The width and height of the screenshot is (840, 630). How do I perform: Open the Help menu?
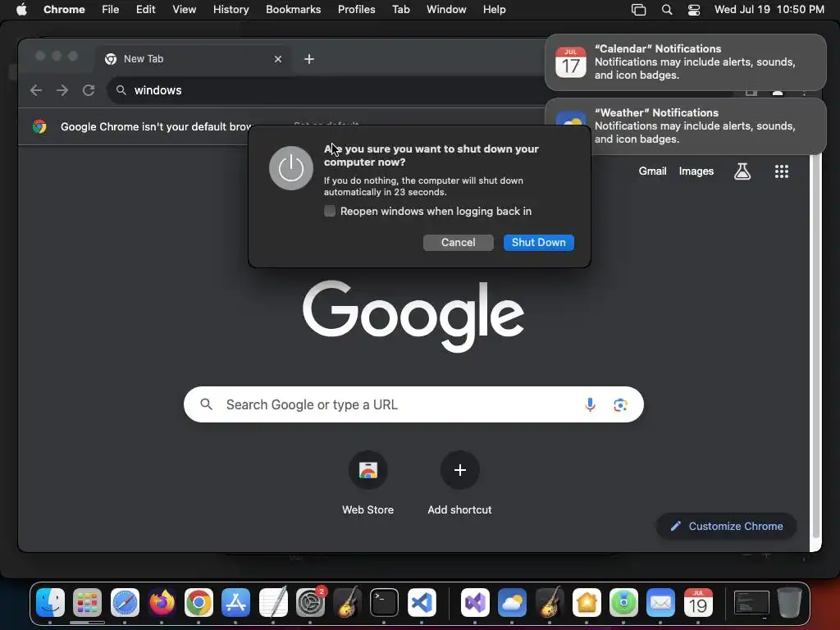point(494,10)
